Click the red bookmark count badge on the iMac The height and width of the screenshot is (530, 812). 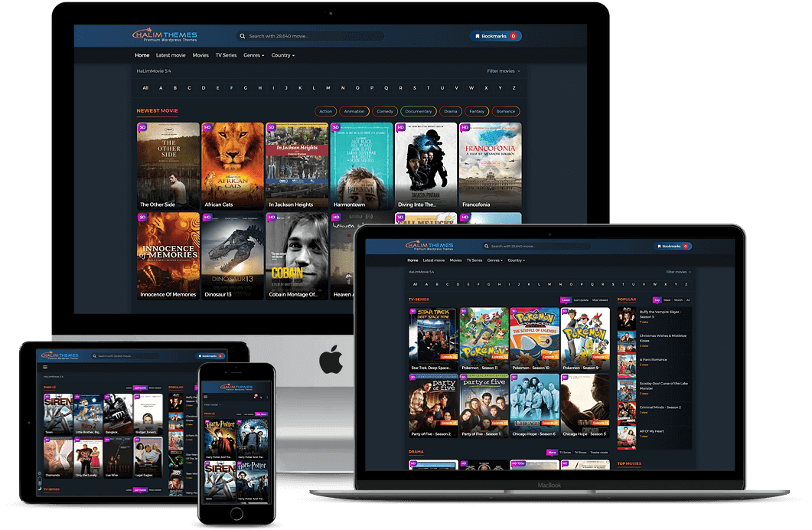click(514, 36)
